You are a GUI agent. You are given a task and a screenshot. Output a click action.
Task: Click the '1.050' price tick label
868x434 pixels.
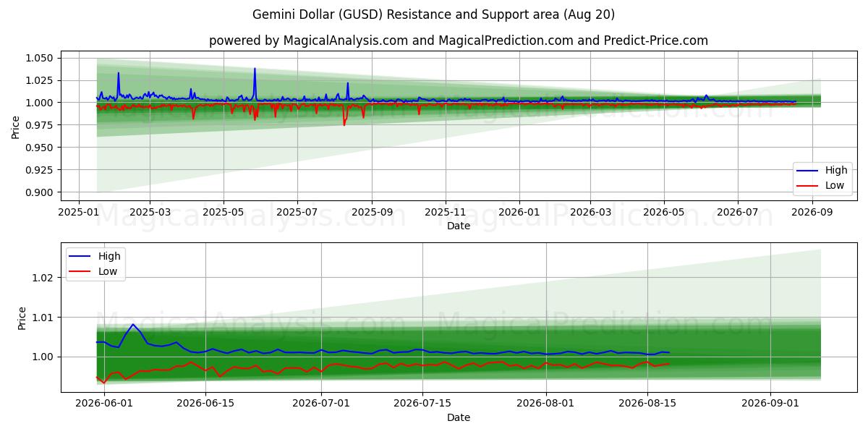tap(41, 58)
